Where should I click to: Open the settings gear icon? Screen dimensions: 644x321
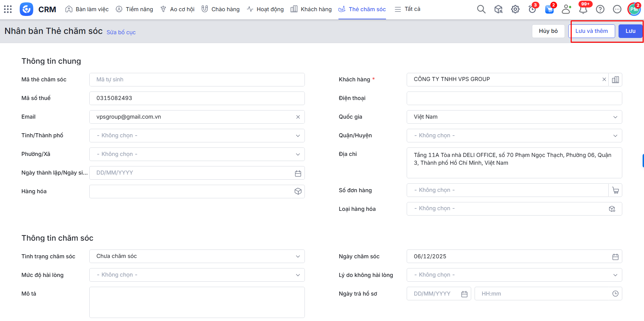(515, 9)
